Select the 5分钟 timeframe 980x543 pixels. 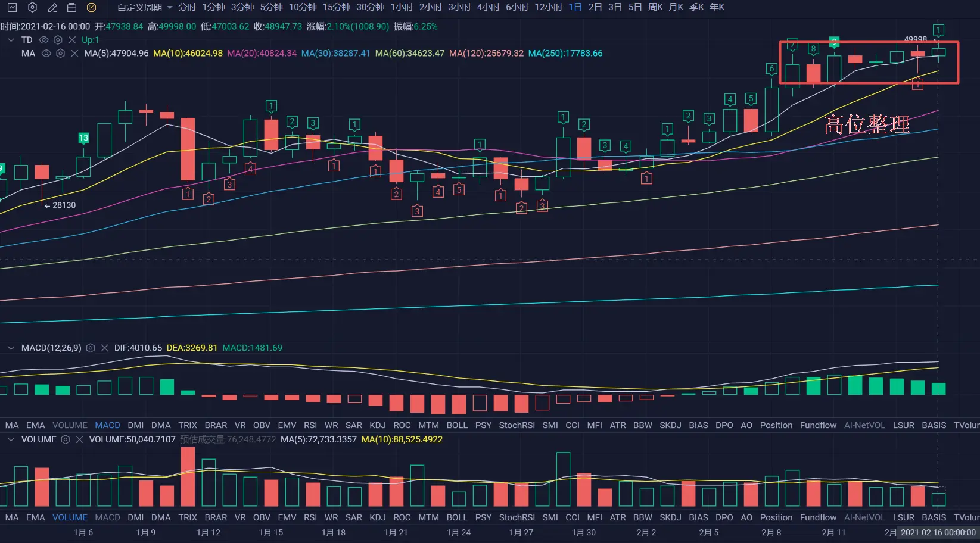click(271, 7)
